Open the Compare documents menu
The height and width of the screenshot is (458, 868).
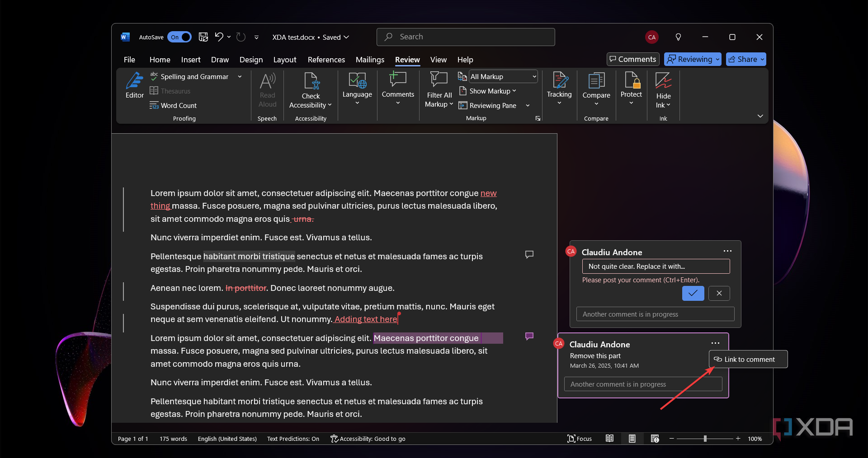(596, 89)
